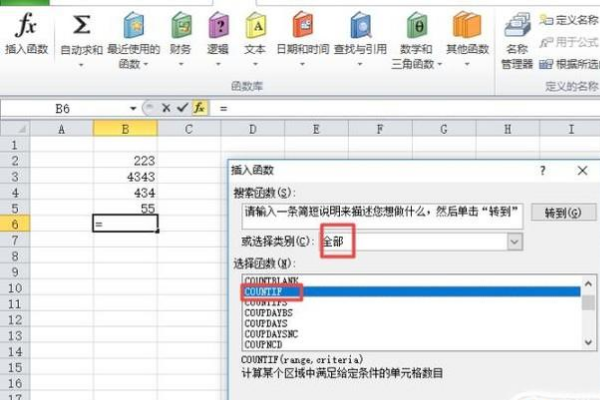
Task: Click the Select All corner button
Action: [x=15, y=129]
